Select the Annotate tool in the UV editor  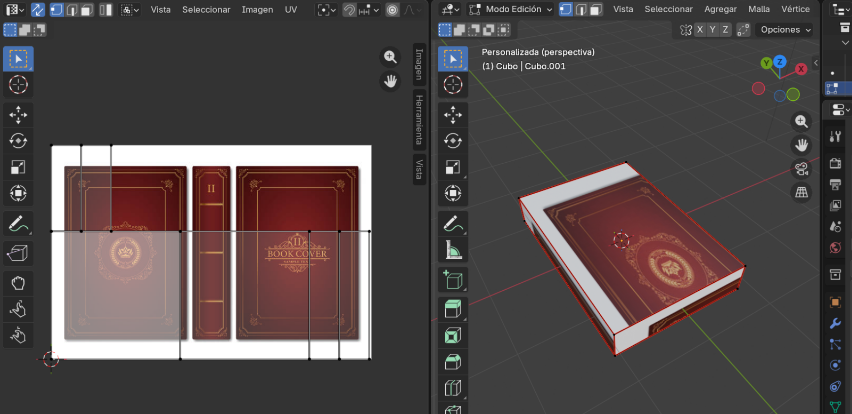pos(18,223)
